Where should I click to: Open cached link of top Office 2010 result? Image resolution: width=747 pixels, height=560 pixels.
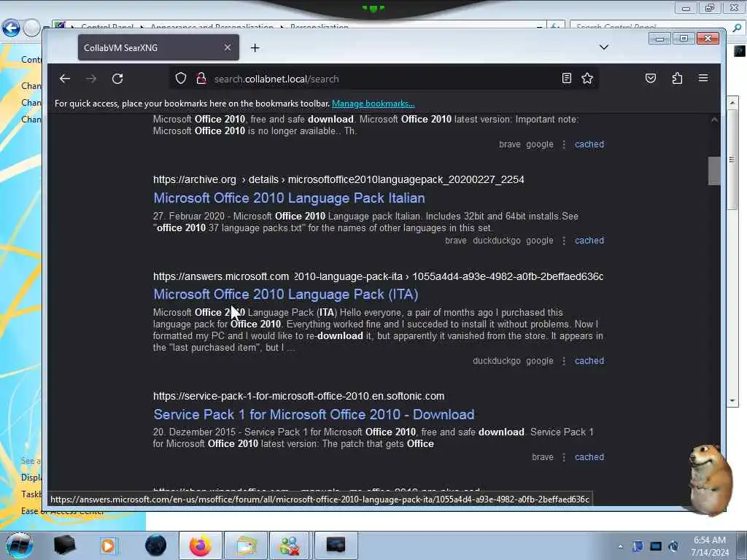(x=589, y=144)
